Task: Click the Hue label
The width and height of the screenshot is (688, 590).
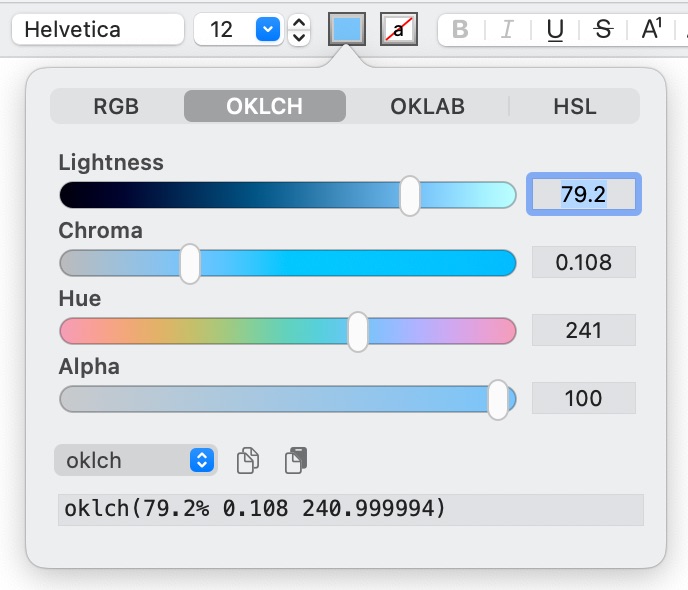Action: click(x=80, y=298)
